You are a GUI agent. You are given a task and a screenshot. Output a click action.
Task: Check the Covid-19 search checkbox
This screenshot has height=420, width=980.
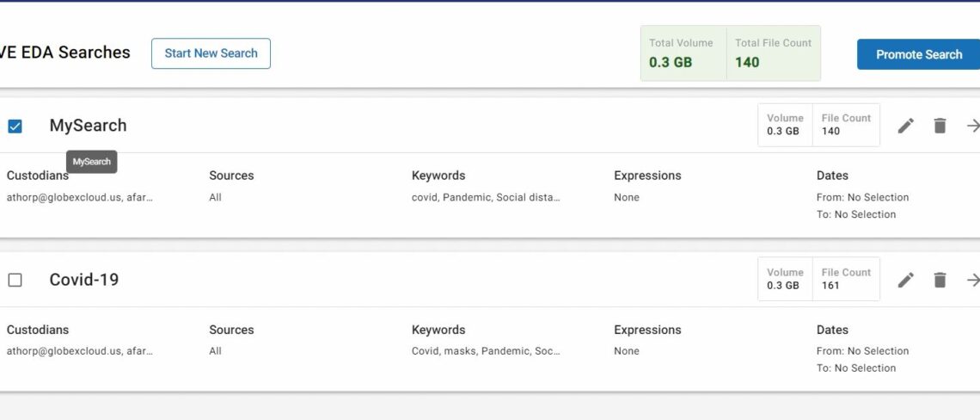pyautogui.click(x=15, y=280)
